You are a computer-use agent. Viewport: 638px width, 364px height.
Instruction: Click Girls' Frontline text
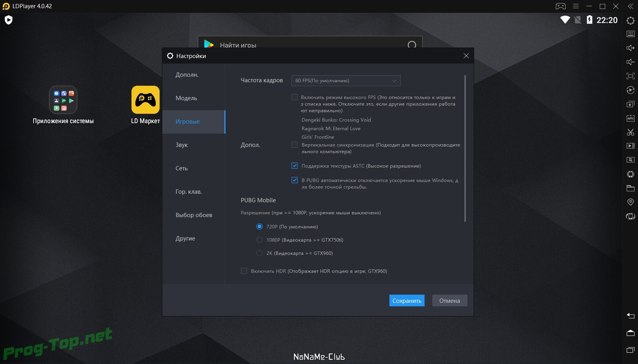coord(318,137)
